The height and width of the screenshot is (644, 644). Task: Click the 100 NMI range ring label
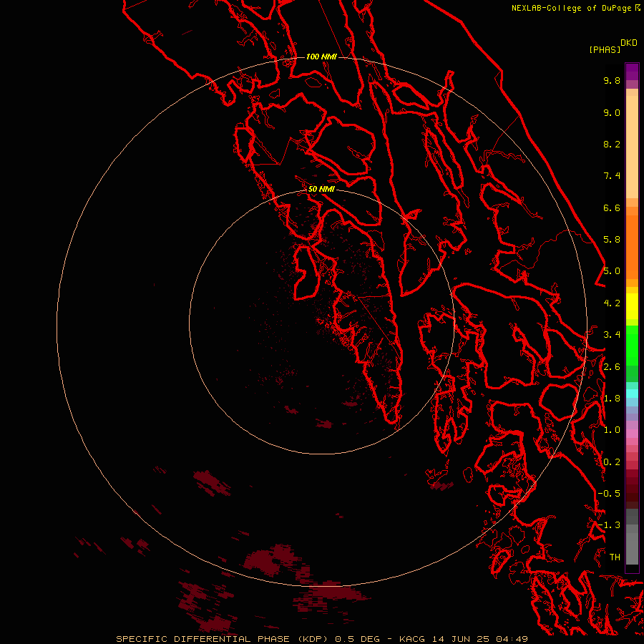[321, 57]
